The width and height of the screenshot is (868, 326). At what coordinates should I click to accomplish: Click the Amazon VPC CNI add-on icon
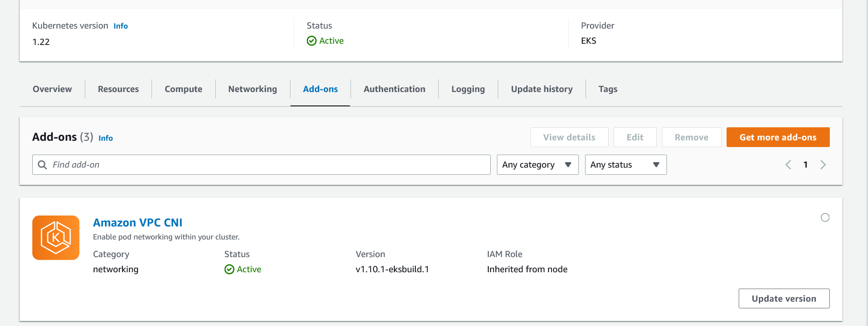56,238
